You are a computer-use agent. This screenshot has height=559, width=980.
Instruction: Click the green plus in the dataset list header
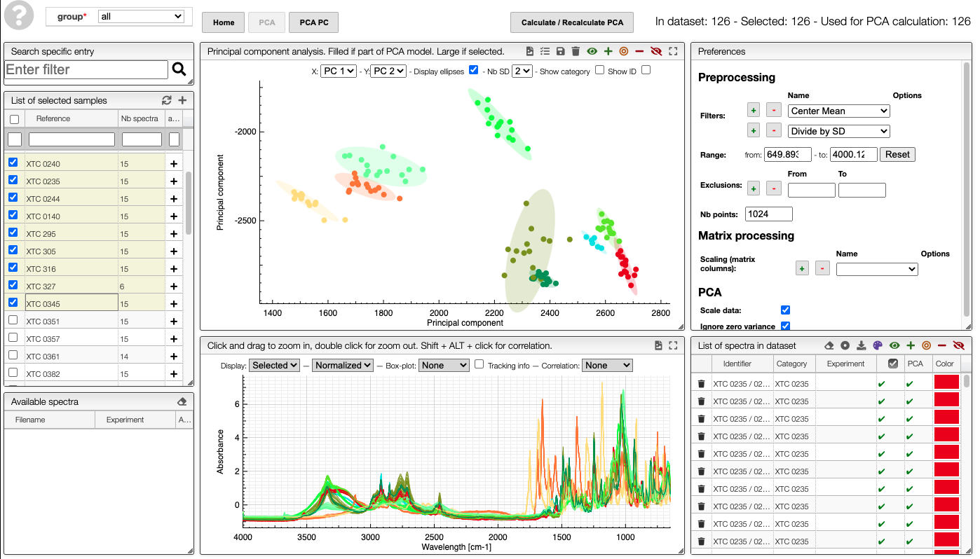click(911, 345)
